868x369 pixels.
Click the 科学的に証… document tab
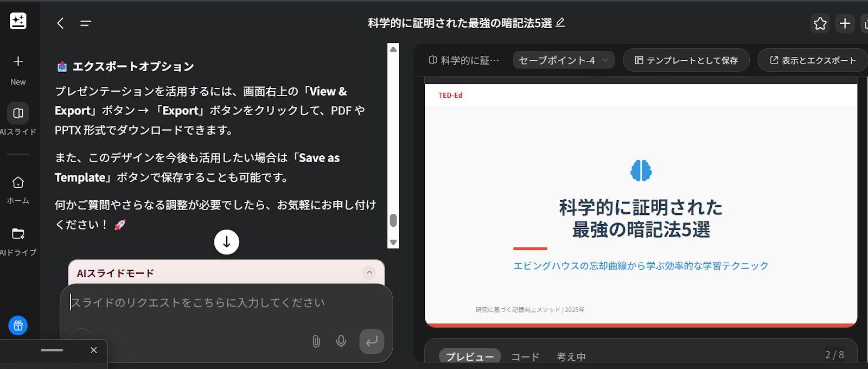click(x=464, y=60)
